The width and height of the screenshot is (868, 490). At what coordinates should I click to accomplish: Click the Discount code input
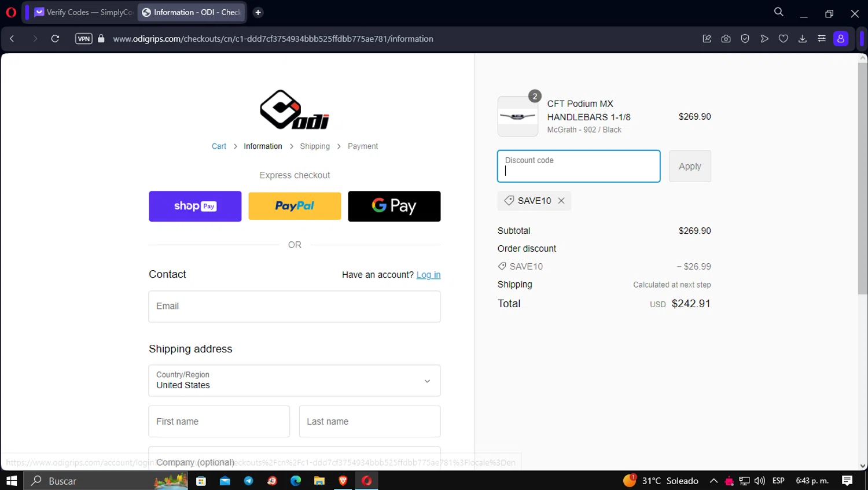click(x=579, y=166)
